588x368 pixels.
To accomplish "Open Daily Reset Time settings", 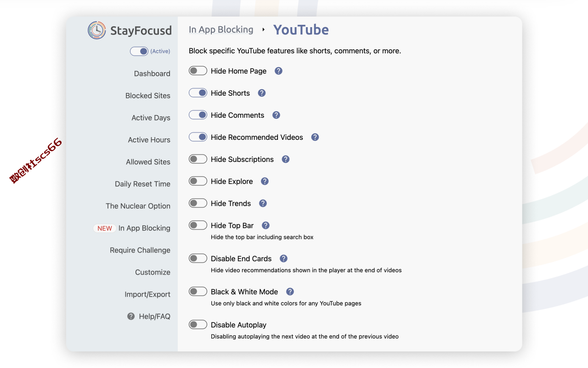I will click(142, 184).
